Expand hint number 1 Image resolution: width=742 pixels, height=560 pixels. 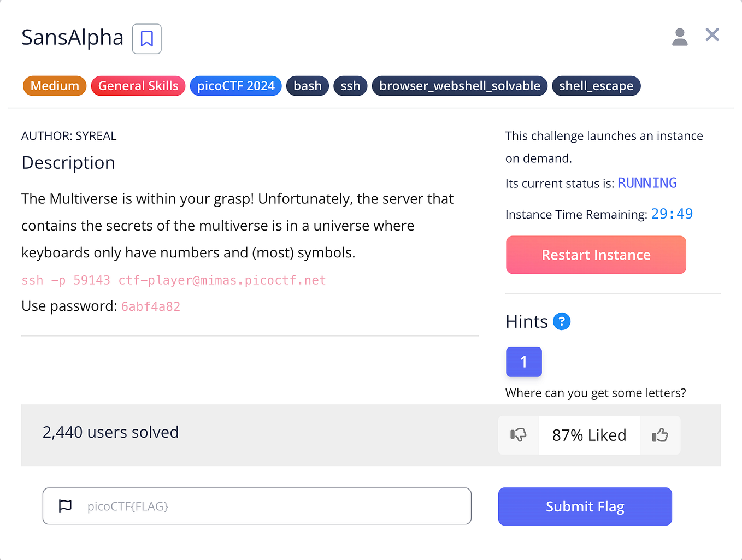(x=523, y=362)
